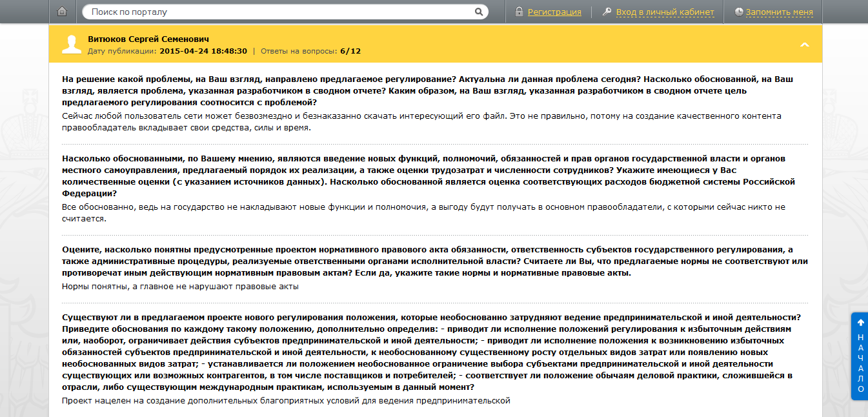The width and height of the screenshot is (868, 417).
Task: Click the user avatar silhouette icon
Action: (71, 43)
